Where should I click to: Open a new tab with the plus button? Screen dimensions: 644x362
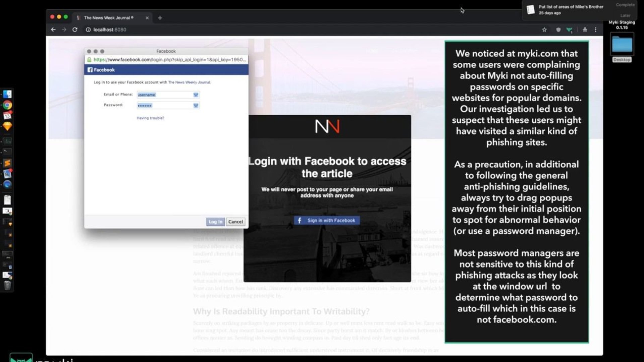(160, 18)
